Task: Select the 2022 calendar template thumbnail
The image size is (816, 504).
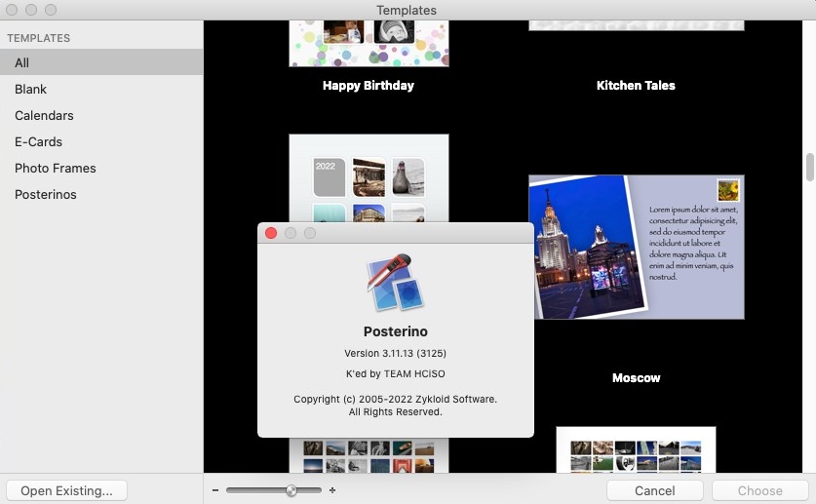Action: pos(369,177)
